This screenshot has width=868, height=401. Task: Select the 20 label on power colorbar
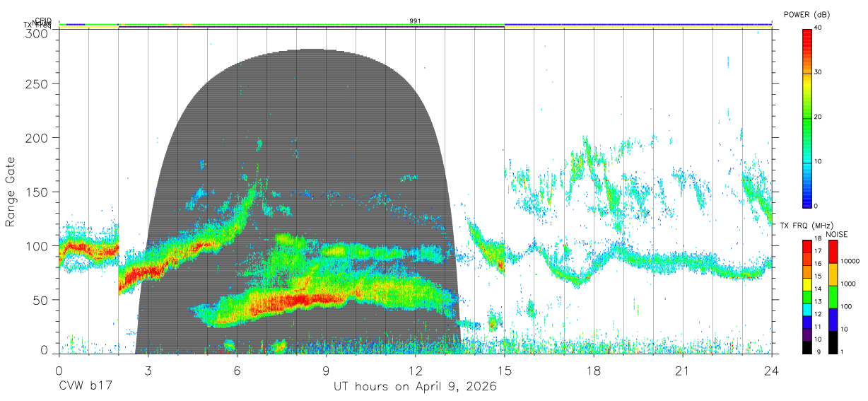click(x=818, y=117)
